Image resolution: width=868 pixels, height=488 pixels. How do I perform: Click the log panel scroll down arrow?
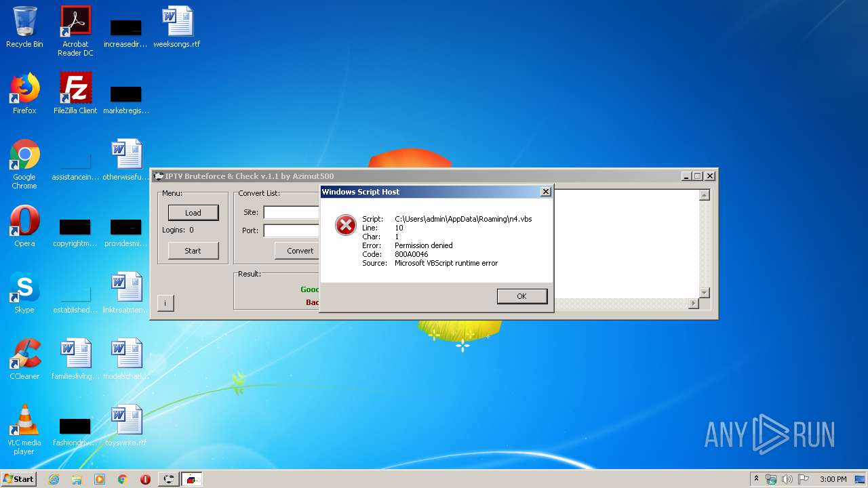704,292
